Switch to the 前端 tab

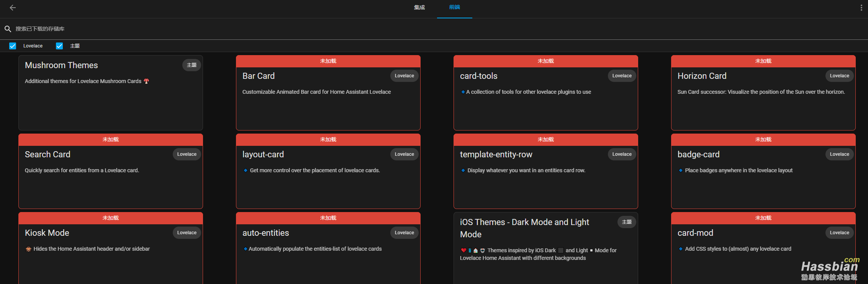(455, 8)
